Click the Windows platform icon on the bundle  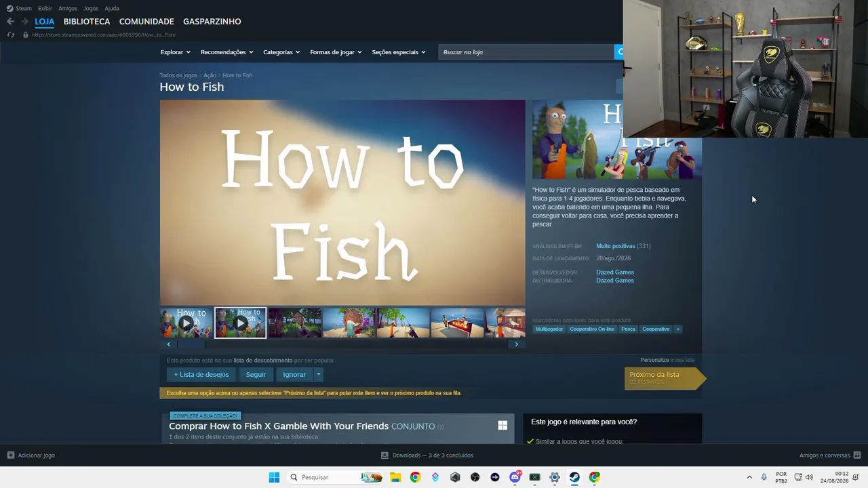(502, 425)
